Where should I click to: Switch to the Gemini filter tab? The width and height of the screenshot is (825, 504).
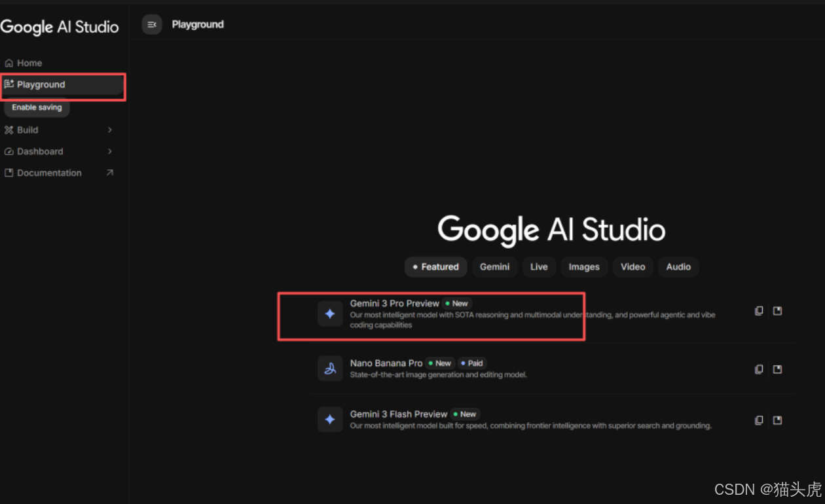click(494, 266)
